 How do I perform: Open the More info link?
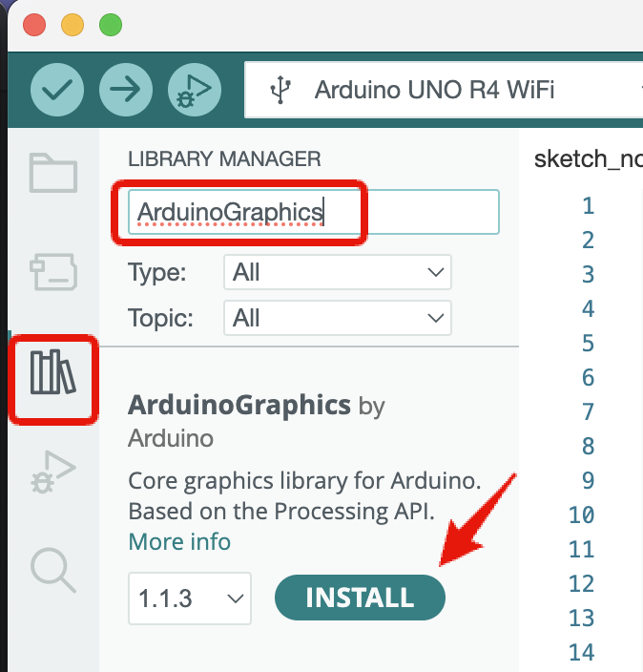click(x=179, y=541)
